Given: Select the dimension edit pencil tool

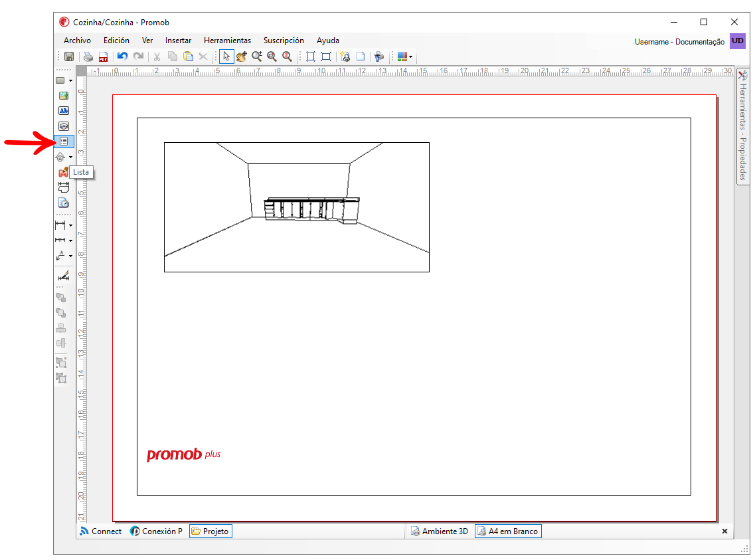Looking at the screenshot, I should pos(64,276).
